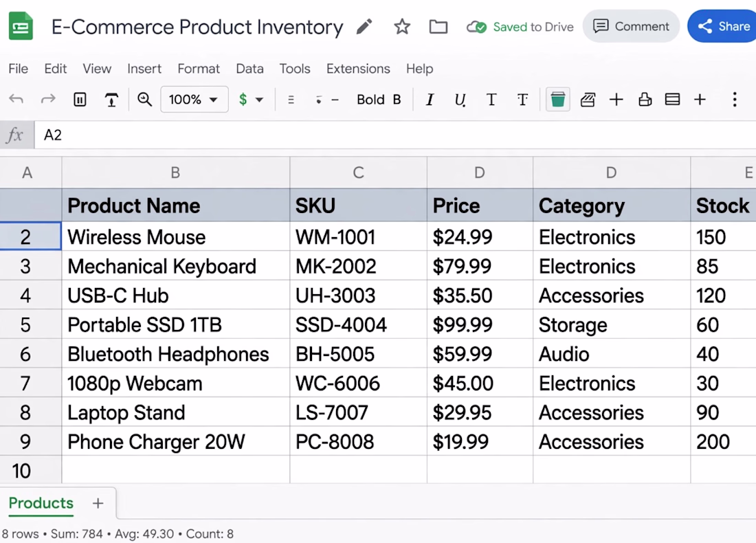Open the Extensions menu
The height and width of the screenshot is (543, 756).
(358, 69)
